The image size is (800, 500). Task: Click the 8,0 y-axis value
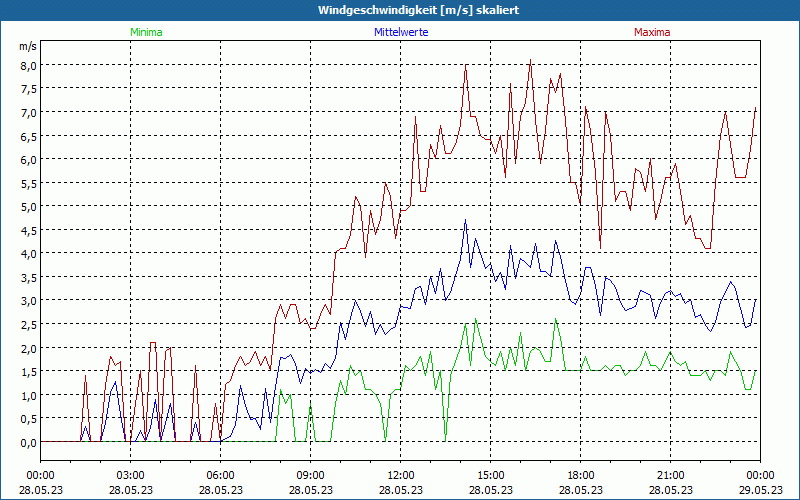[28, 65]
